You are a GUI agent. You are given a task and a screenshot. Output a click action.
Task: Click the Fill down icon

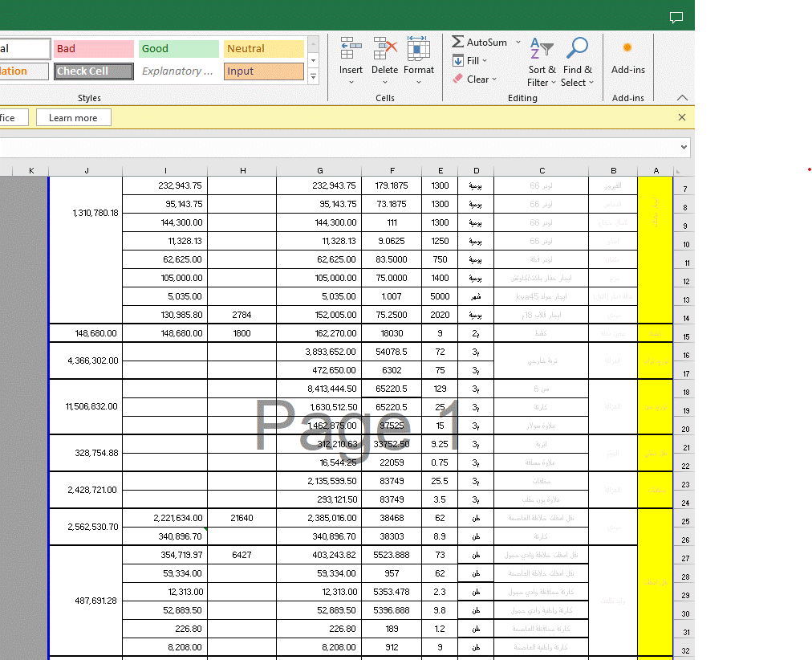coord(458,60)
